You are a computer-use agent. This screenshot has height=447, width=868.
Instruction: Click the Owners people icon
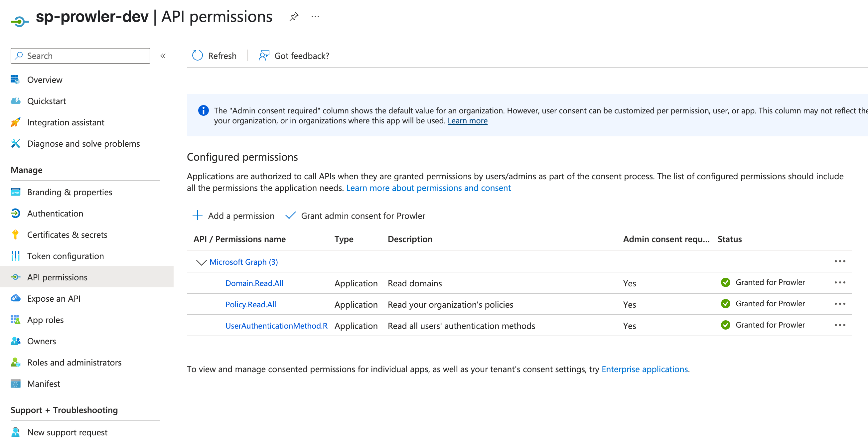(x=15, y=341)
